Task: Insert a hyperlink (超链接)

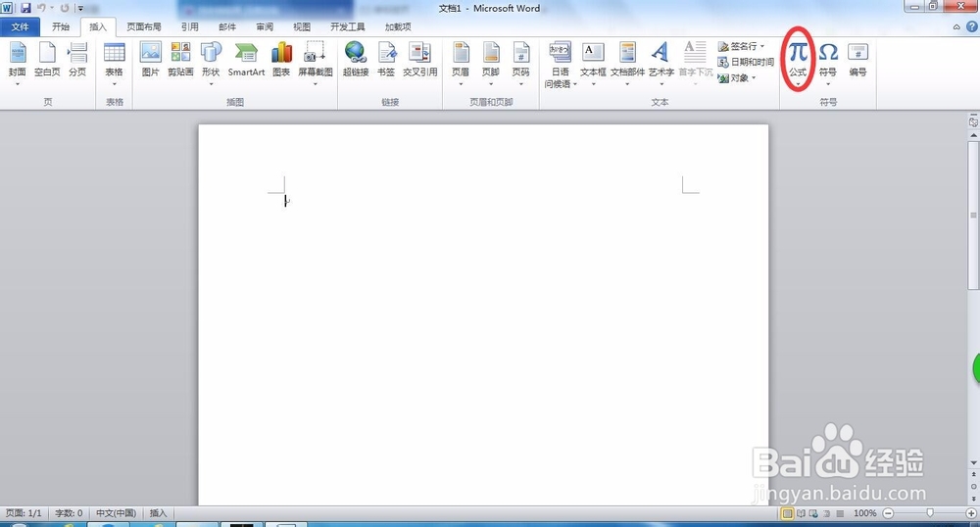Action: click(356, 61)
